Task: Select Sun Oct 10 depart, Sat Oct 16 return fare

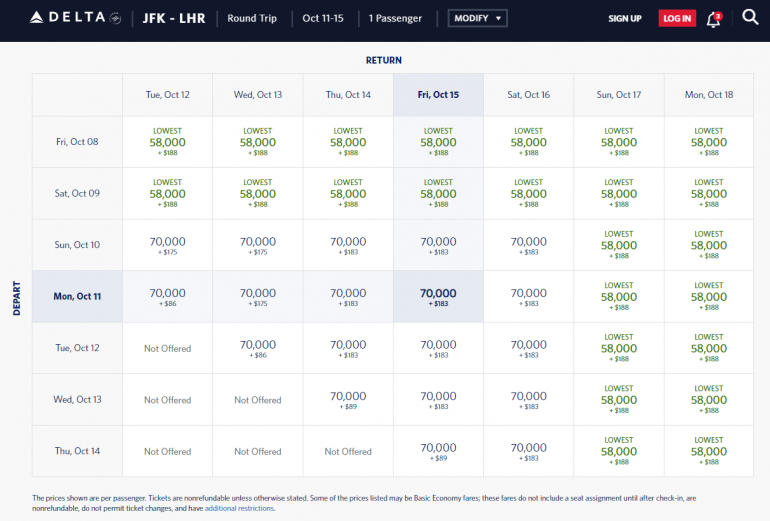Action: 529,245
